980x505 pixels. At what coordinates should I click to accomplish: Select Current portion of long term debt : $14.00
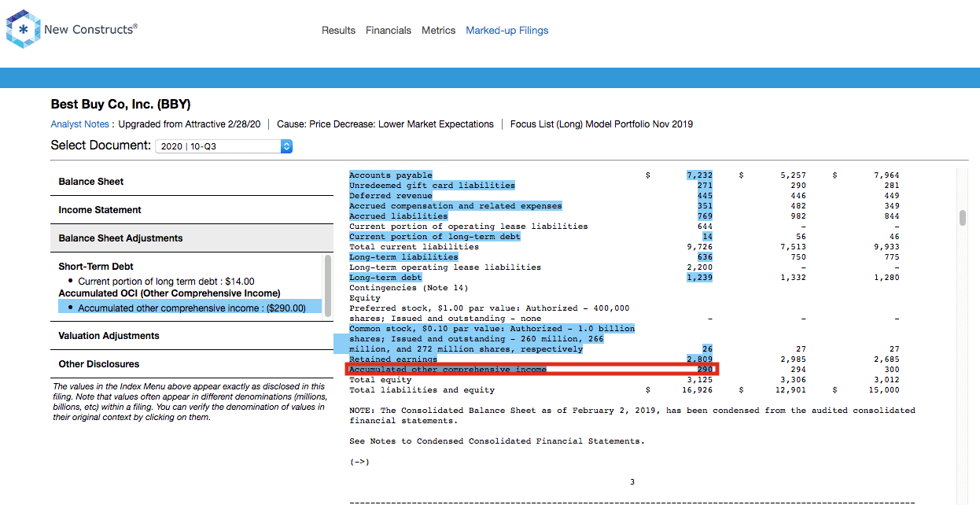pos(166,282)
